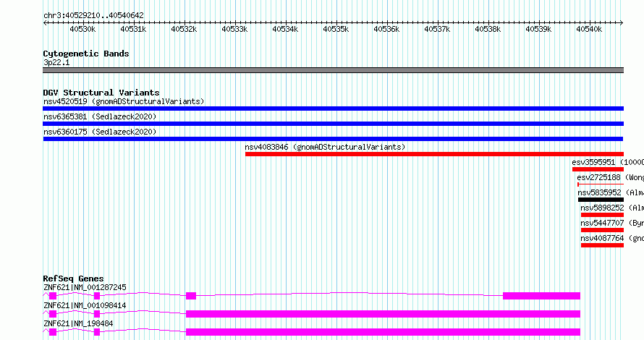644x340 pixels.
Task: Open variant label nsv5447707
Action: point(602,223)
